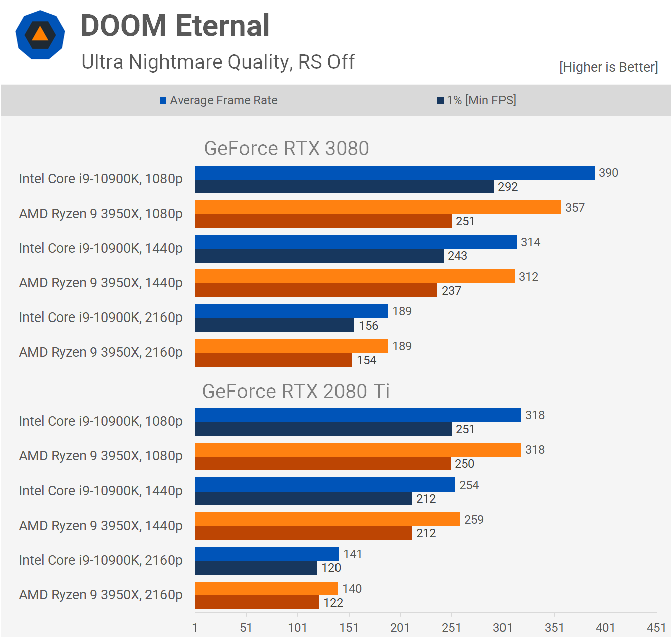672x638 pixels.
Task: Click the 'GeForce RTX 3080' section heading
Action: 286,148
